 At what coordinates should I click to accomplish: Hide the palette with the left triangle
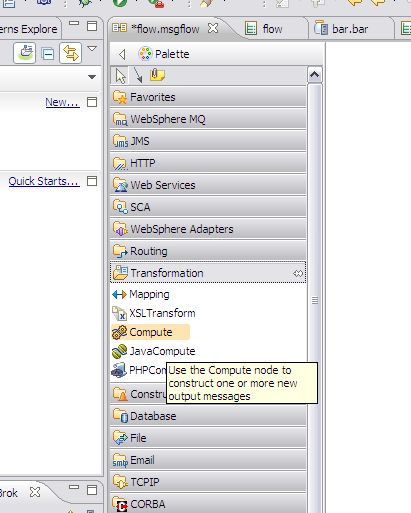[x=122, y=54]
